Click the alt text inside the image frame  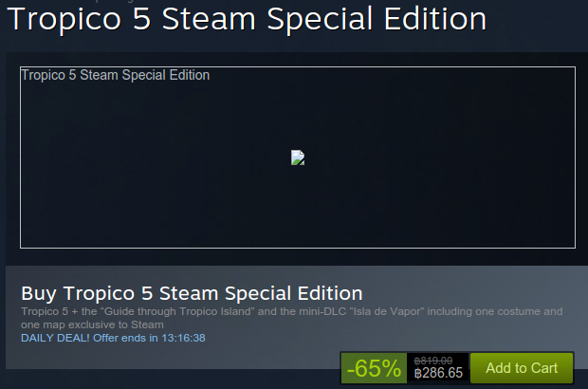[115, 75]
